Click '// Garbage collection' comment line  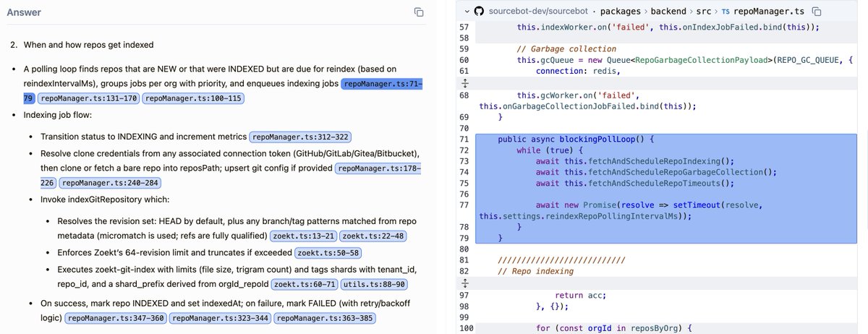click(566, 49)
